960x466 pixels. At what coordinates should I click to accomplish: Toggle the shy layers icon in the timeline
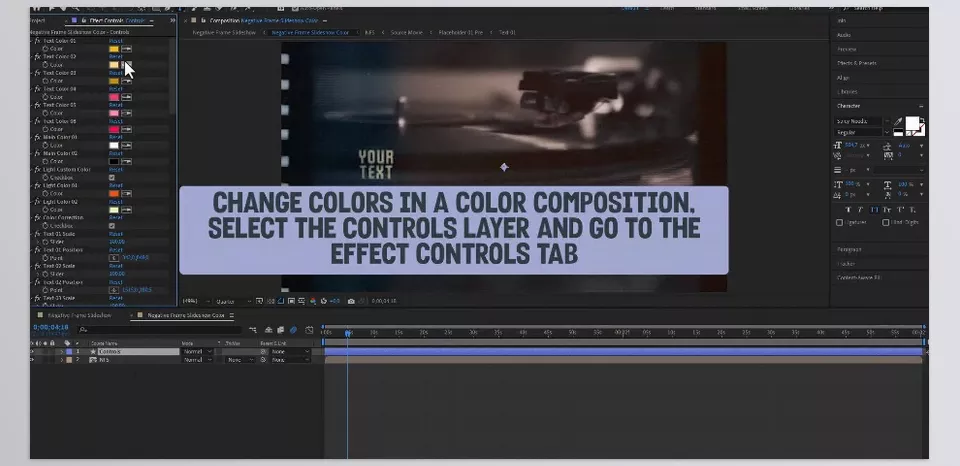[268, 330]
